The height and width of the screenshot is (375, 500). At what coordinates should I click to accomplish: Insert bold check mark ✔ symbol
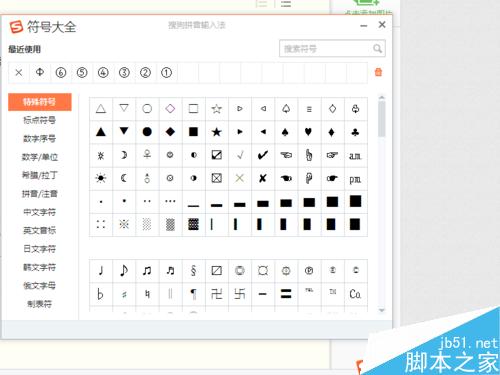(263, 155)
